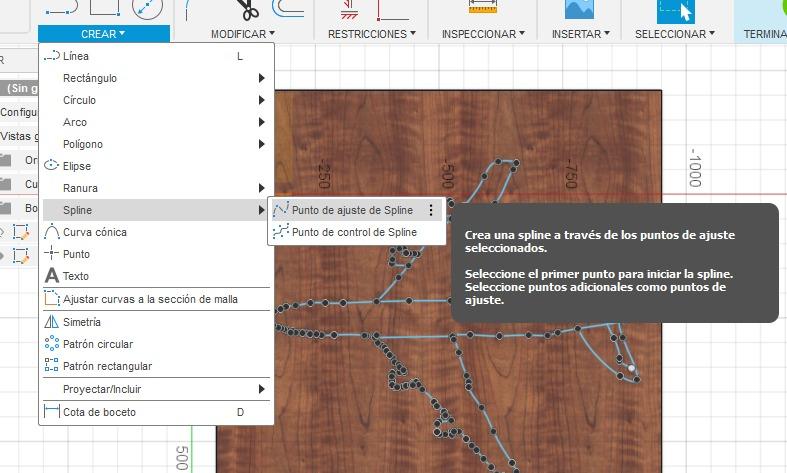
Task: Choose the Elipse tool from menu
Action: (156, 166)
